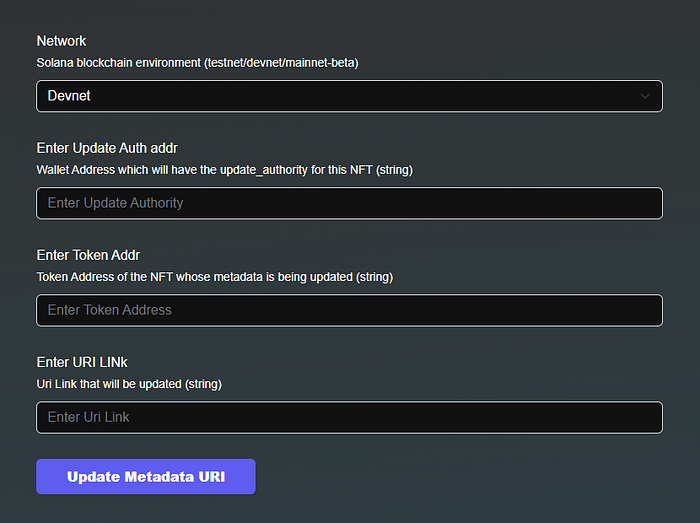Click the testnet/devnet/mainnet-beta hint text
Screen dimensions: 700x523
[x=282, y=63]
